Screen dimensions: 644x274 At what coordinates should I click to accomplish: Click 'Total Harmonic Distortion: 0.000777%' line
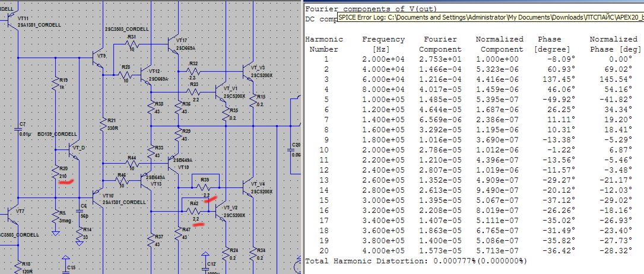click(416, 261)
